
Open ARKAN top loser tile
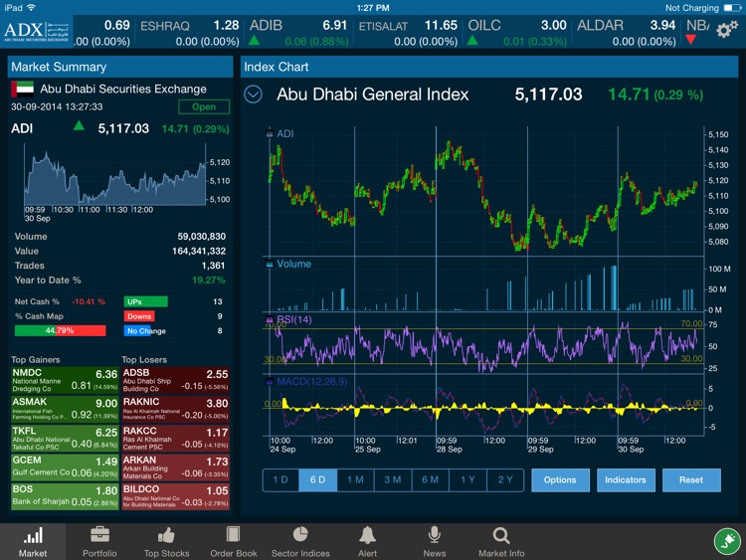(x=175, y=467)
